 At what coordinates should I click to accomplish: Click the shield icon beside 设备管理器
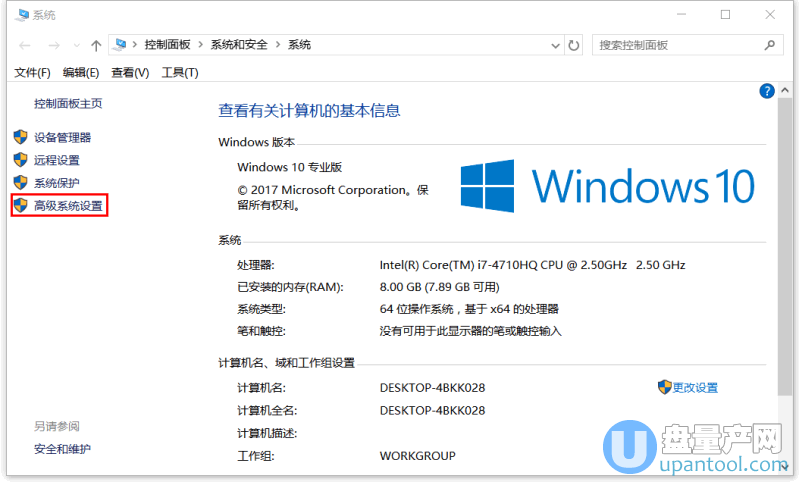(x=20, y=137)
